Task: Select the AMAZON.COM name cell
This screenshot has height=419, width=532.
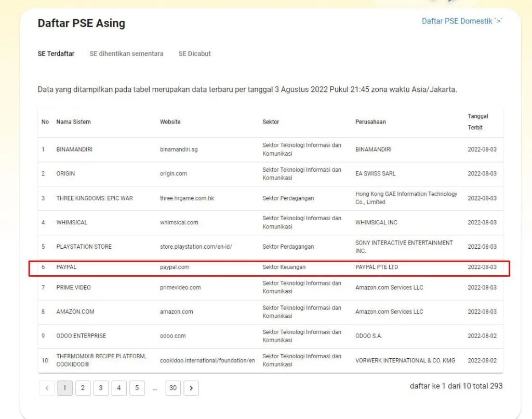Action: pos(75,312)
